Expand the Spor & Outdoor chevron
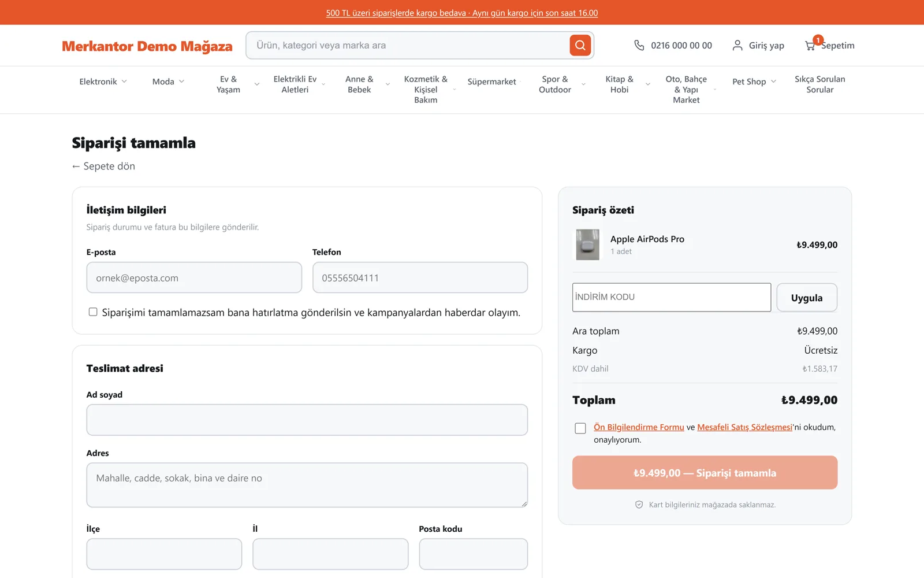 pos(583,84)
